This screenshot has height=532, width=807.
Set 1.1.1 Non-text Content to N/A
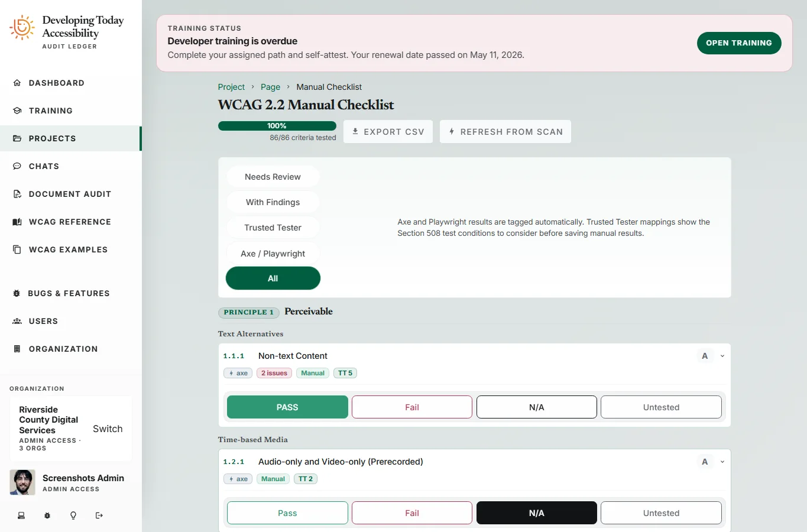537,407
